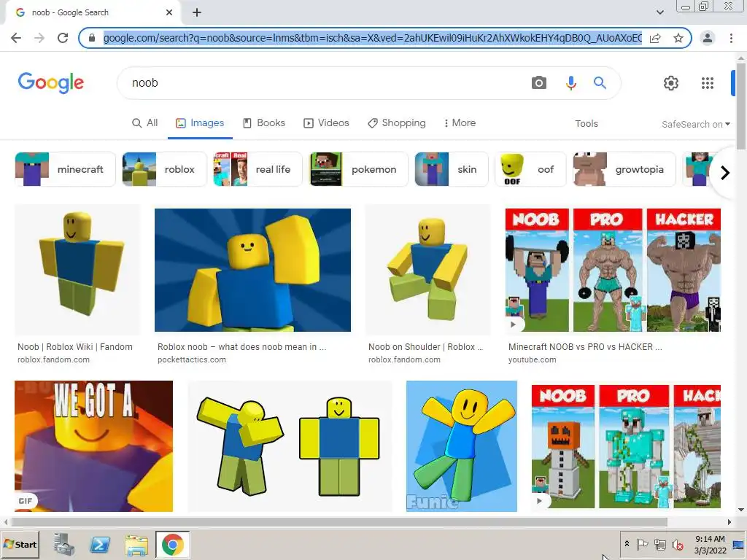747x560 pixels.
Task: Share this page using the share icon
Action: (655, 38)
